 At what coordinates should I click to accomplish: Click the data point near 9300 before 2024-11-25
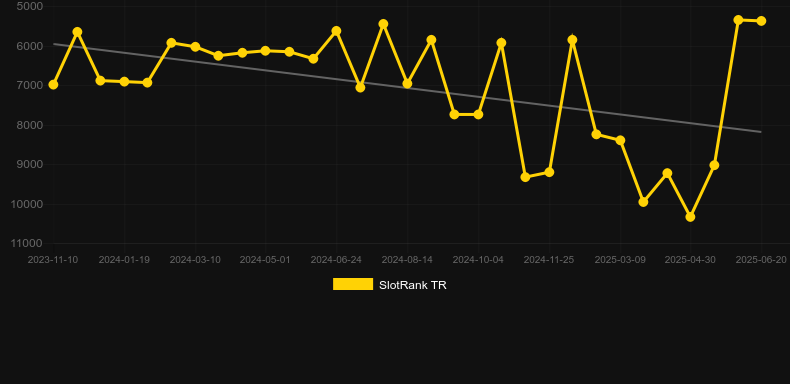[525, 177]
